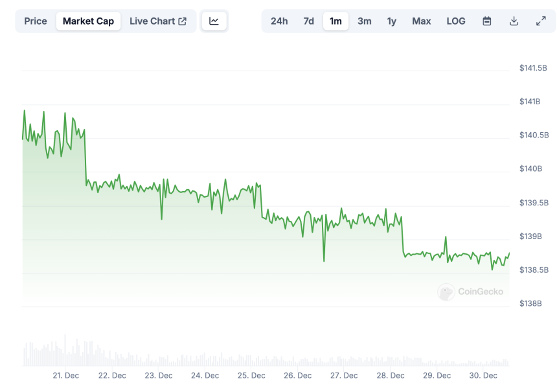Switch chart range to 1y

(392, 21)
